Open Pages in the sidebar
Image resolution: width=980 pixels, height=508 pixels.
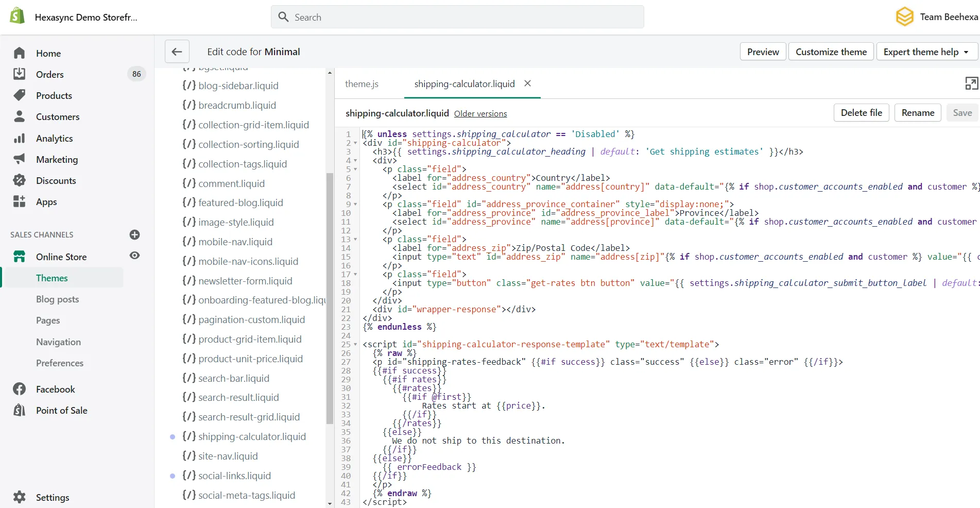pyautogui.click(x=48, y=320)
